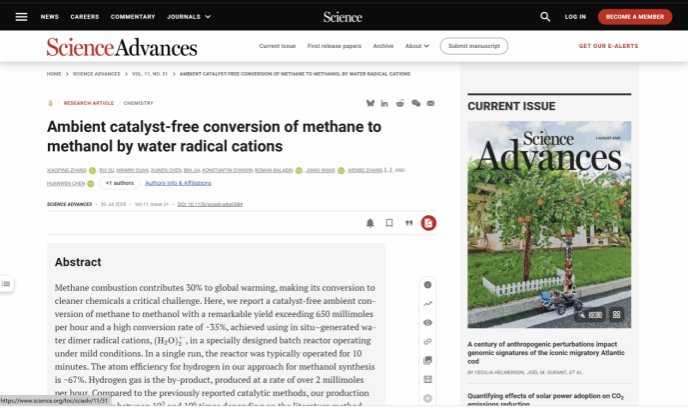Expand the '+1 authors' list

click(x=119, y=183)
